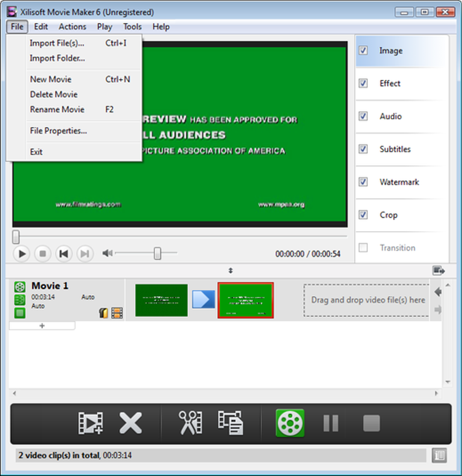
Task: Play the preview video
Action: pos(22,254)
